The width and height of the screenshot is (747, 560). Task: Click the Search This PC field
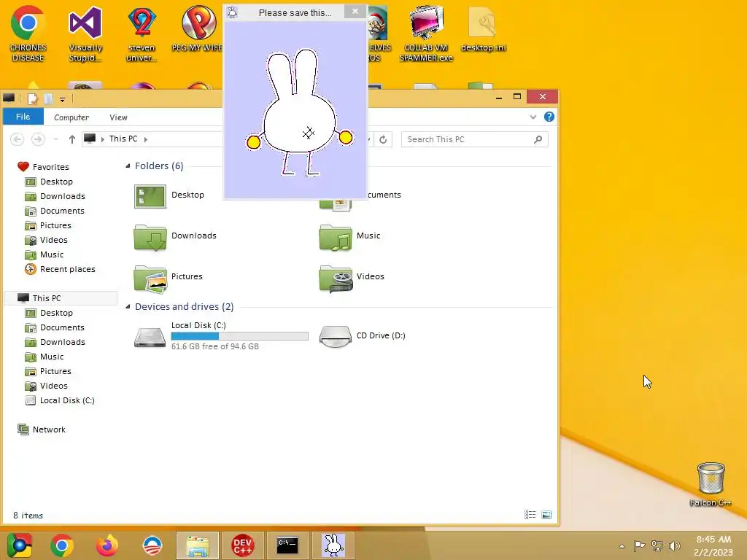click(474, 139)
